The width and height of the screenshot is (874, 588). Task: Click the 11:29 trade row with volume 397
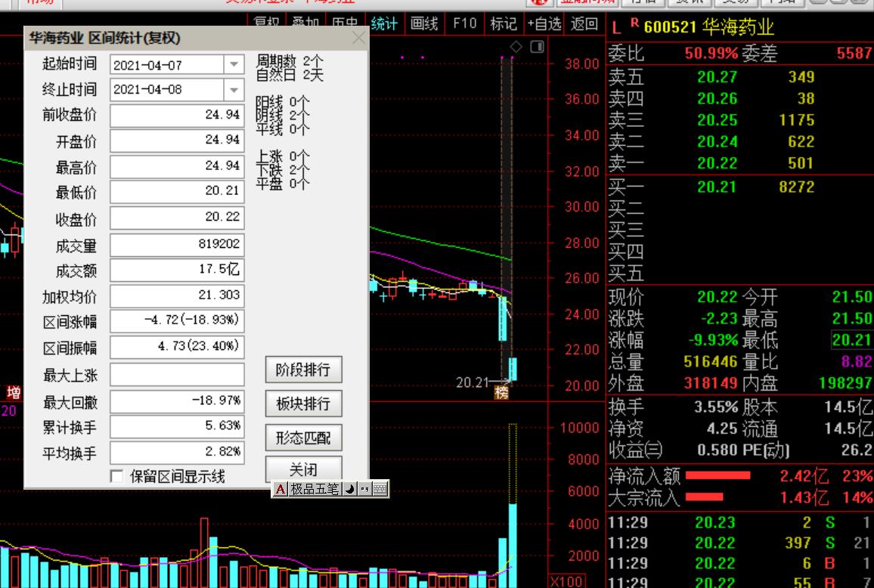pyautogui.click(x=739, y=543)
